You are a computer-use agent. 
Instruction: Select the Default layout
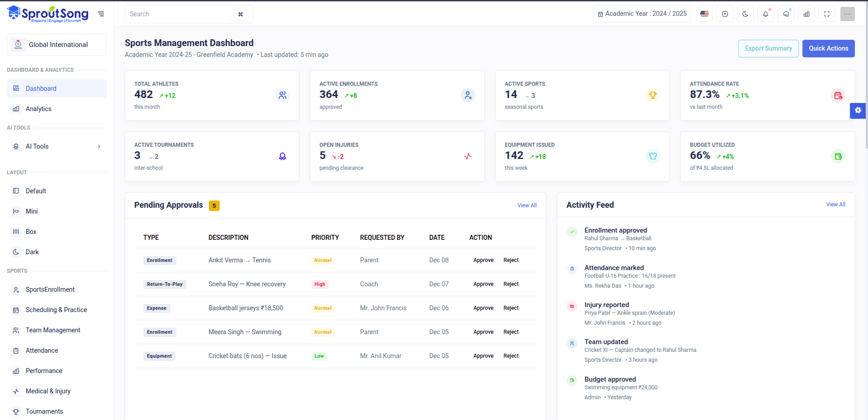click(x=57, y=191)
